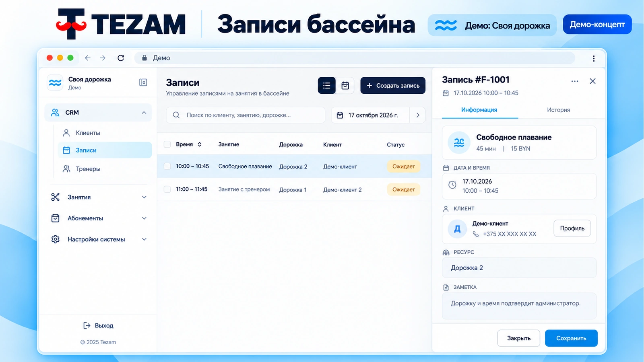Viewport: 644px width, 362px height.
Task: Open the browser three-dot menu
Action: click(x=594, y=58)
